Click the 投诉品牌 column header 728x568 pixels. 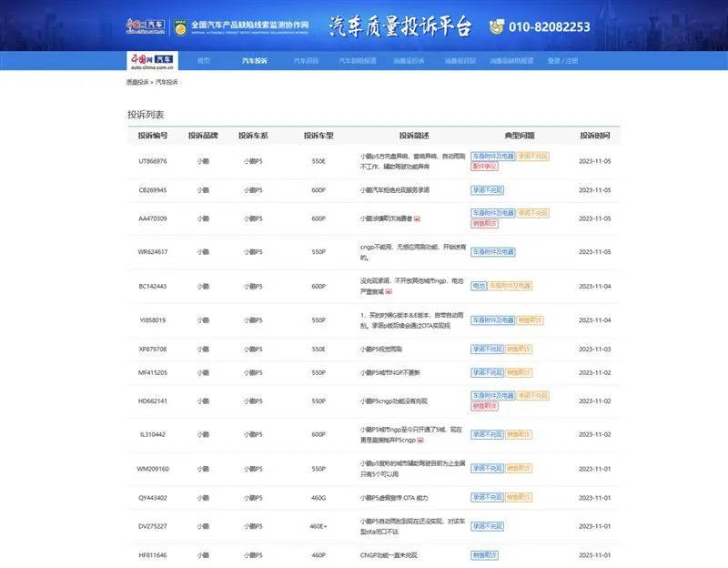pyautogui.click(x=203, y=136)
